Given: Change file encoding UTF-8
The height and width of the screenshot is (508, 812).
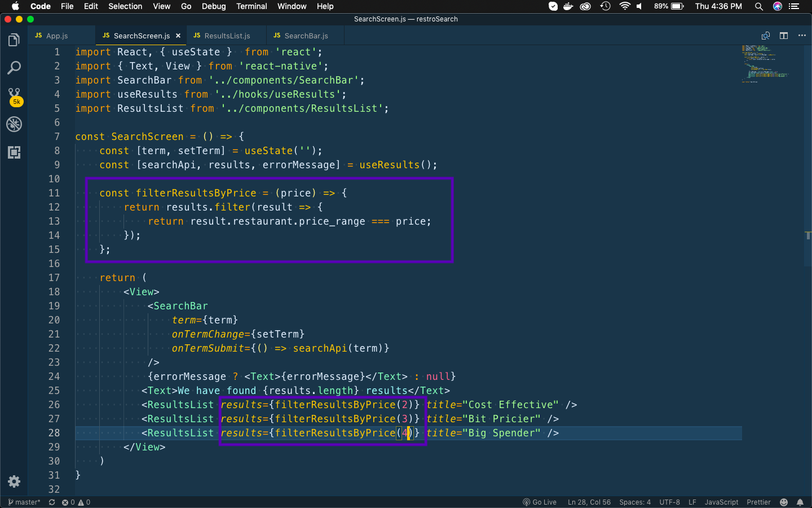Looking at the screenshot, I should [670, 502].
